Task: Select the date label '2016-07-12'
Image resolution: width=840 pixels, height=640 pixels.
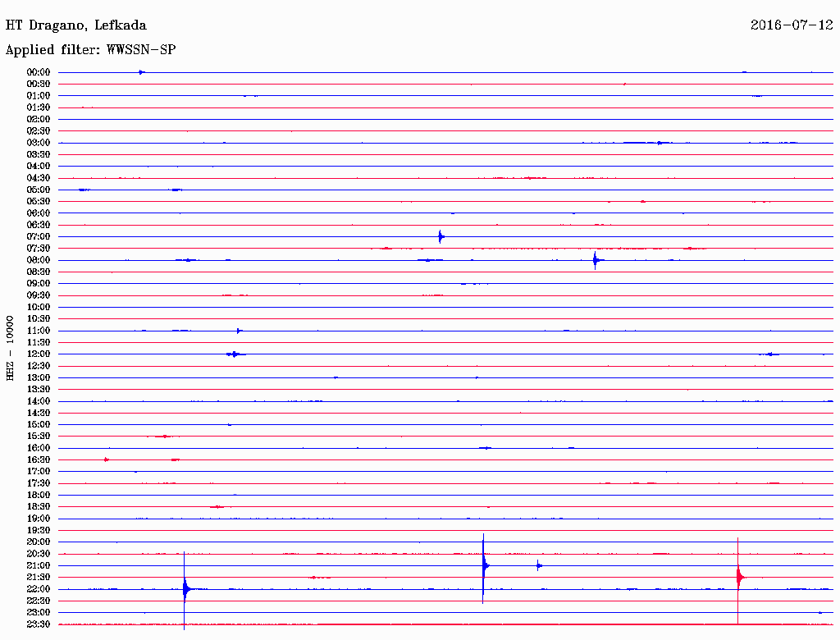Action: (x=792, y=25)
